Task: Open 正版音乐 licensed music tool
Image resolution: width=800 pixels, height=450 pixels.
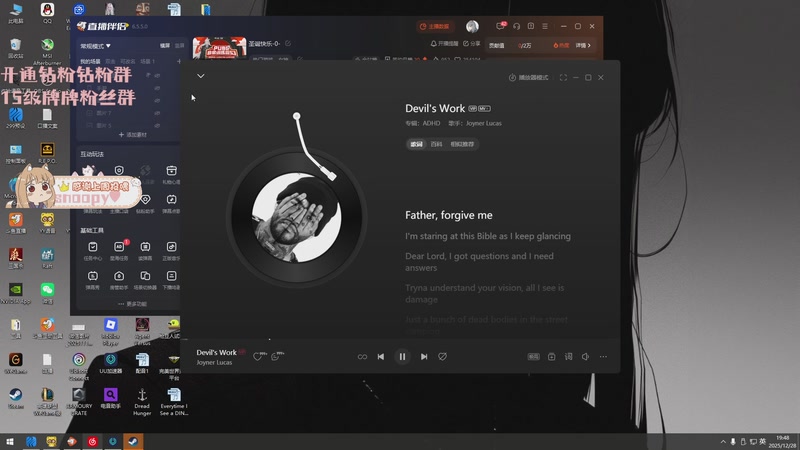Action: pos(171,251)
